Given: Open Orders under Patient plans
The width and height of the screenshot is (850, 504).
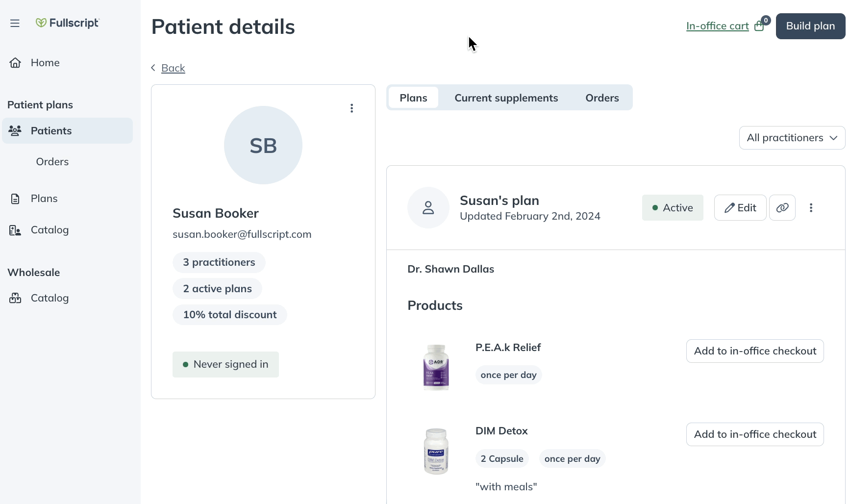Looking at the screenshot, I should [52, 162].
